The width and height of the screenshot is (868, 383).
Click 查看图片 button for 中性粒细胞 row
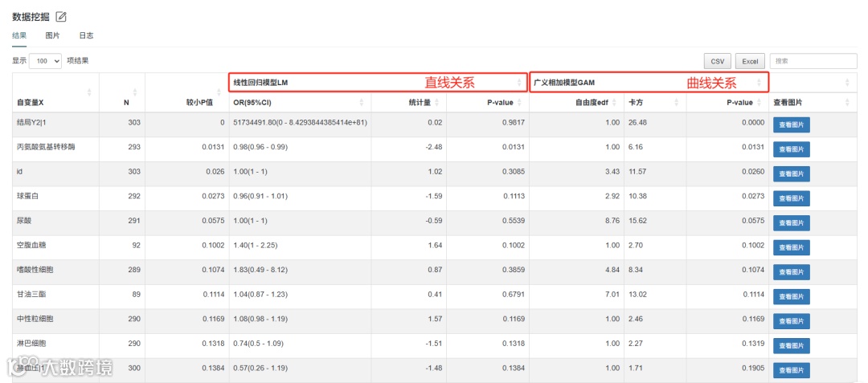pos(791,321)
